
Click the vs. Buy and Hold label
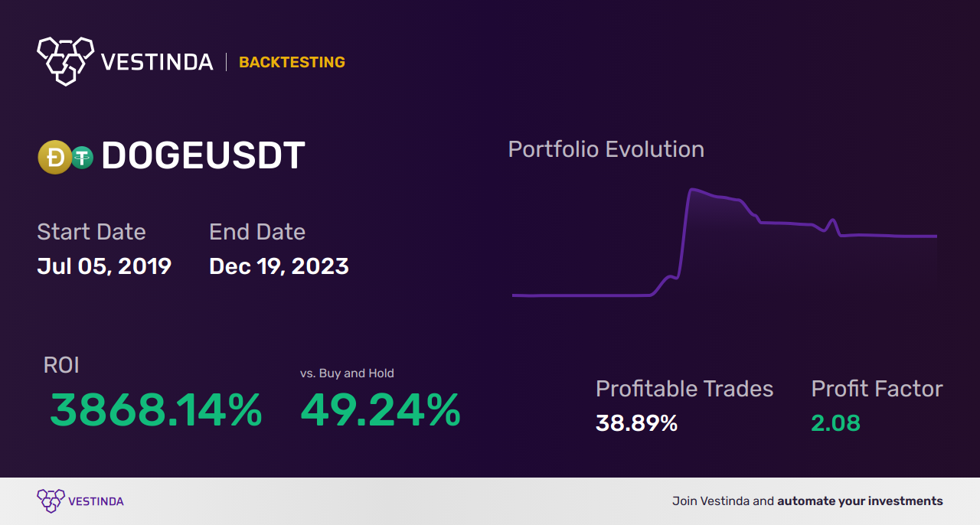click(x=347, y=373)
